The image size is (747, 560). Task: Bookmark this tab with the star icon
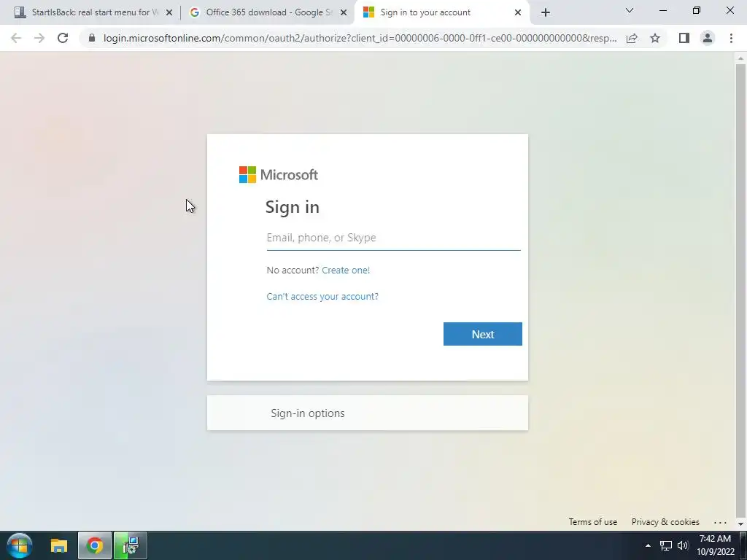tap(655, 38)
